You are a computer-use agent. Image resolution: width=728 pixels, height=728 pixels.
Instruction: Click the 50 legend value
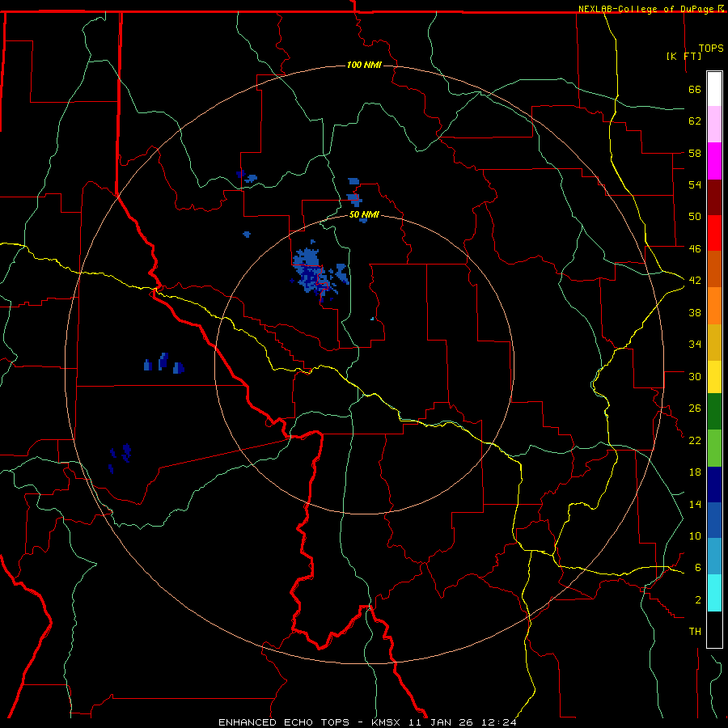click(x=695, y=217)
